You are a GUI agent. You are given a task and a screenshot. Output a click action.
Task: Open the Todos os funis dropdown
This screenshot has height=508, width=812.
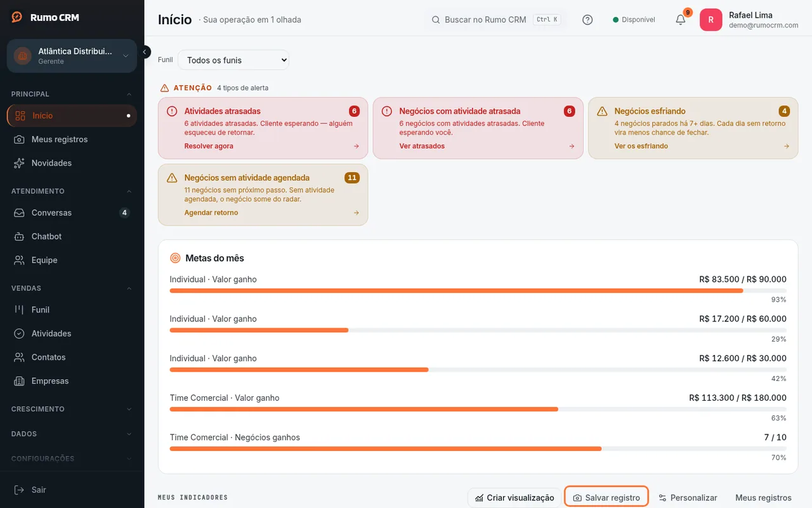[233, 60]
